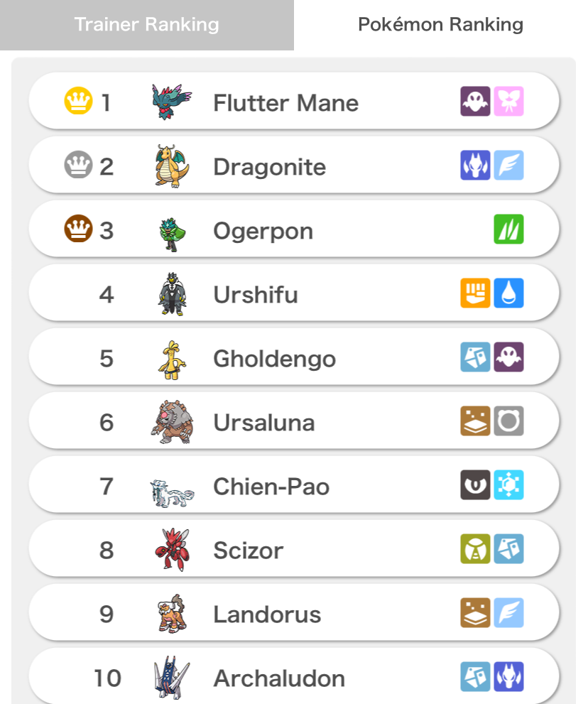Open the Landorus ranking row
The height and width of the screenshot is (704, 588).
pos(294,613)
